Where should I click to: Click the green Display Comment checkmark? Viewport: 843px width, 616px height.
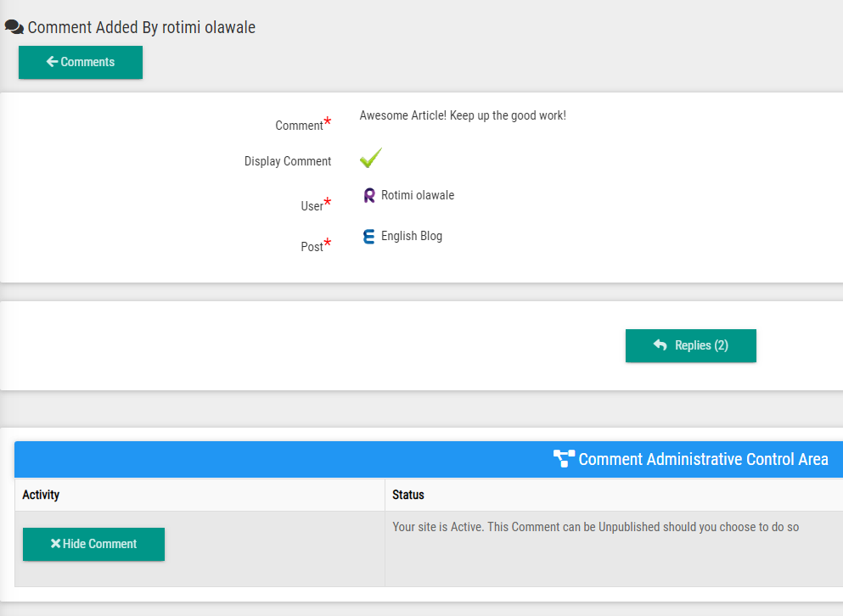[x=371, y=159]
